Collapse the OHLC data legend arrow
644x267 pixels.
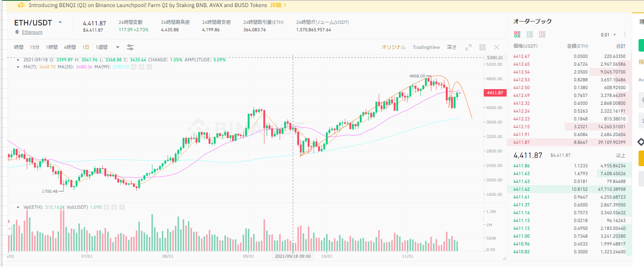(x=18, y=60)
